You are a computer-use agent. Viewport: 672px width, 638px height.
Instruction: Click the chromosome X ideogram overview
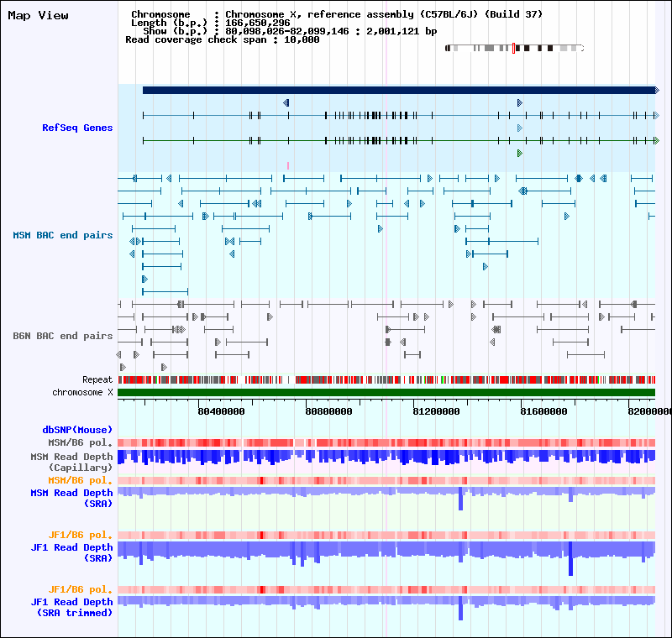coord(514,48)
